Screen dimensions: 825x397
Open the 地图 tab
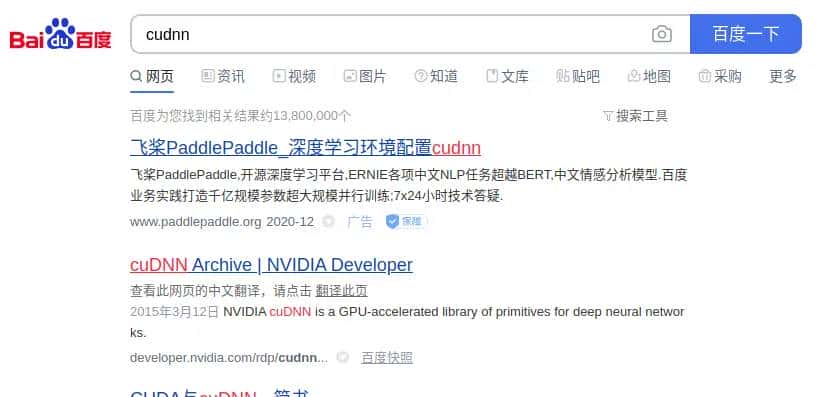tap(649, 77)
